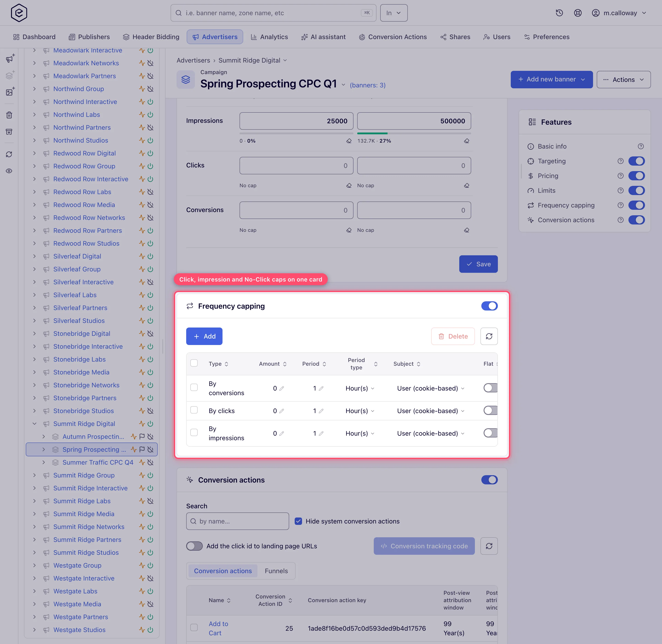Click the flag icon on Autumn Prospecting campaign
The height and width of the screenshot is (644, 662).
click(142, 437)
